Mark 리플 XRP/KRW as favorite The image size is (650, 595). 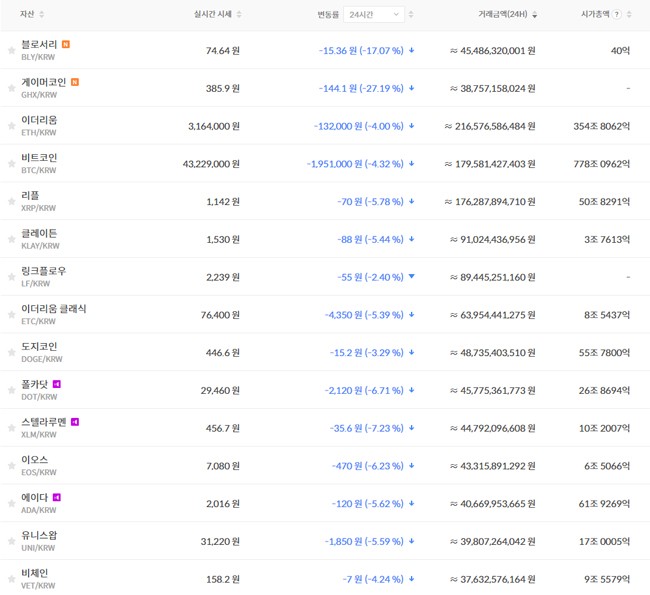[12, 202]
